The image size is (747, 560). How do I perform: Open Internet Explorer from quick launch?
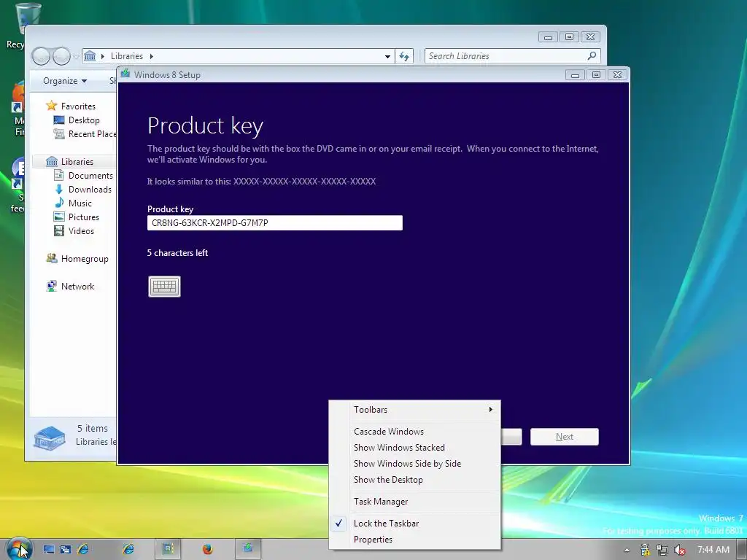[x=83, y=549]
